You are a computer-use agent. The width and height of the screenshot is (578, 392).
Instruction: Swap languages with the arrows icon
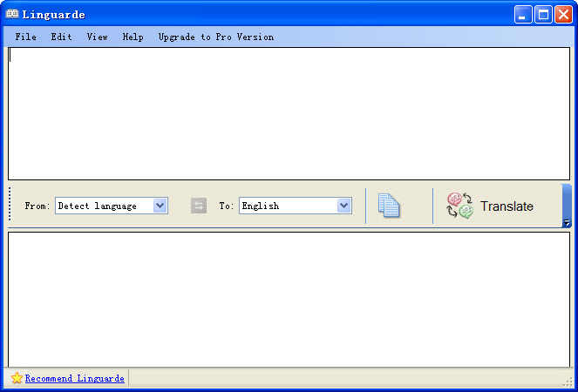pyautogui.click(x=199, y=206)
